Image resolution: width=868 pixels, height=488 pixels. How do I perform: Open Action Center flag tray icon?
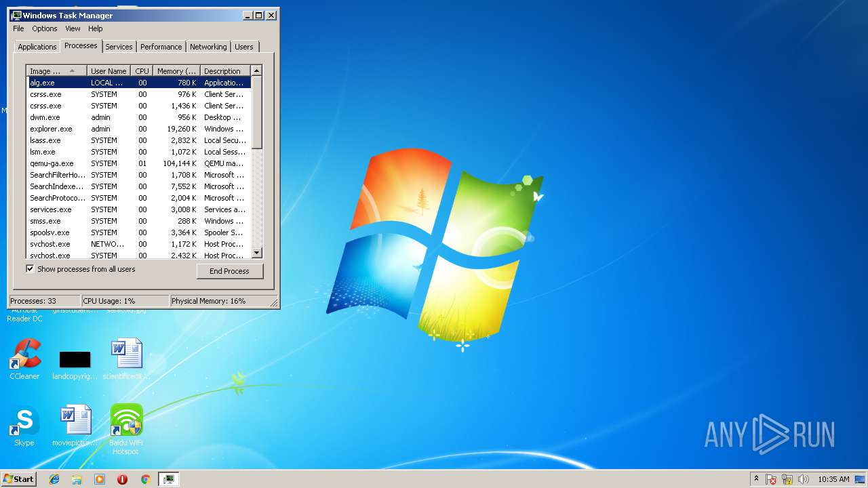tap(772, 479)
